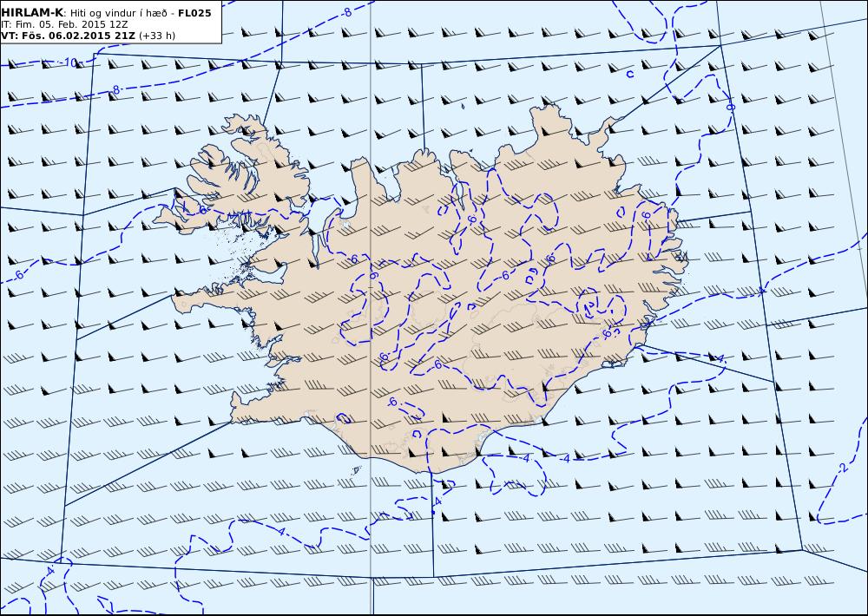Click the VT: Fös. 06.02.2015 21Z text
868x616 pixels.
68,36
